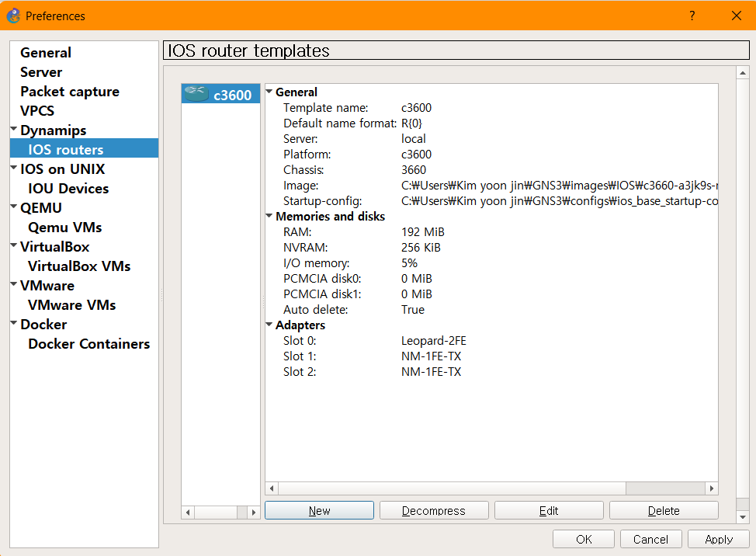The image size is (756, 556).
Task: Open General preferences page
Action: [46, 53]
